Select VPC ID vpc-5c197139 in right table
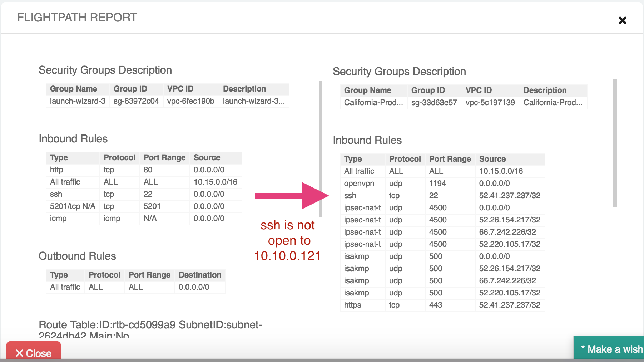 pyautogui.click(x=490, y=102)
